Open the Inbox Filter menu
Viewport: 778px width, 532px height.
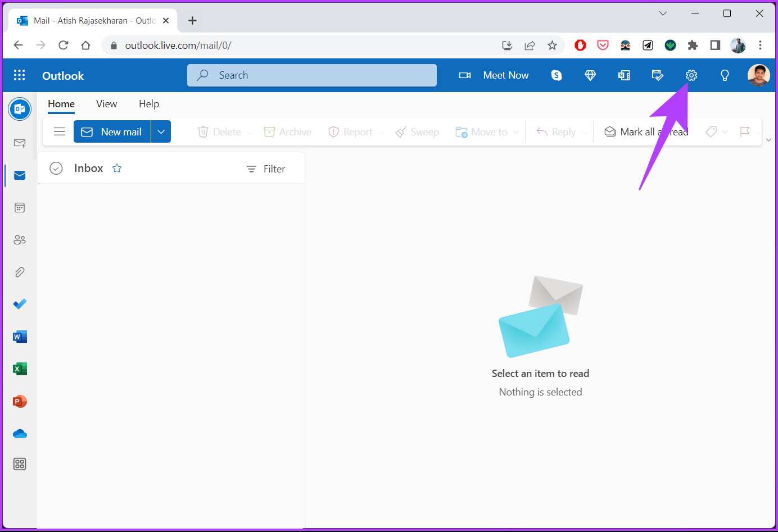266,169
